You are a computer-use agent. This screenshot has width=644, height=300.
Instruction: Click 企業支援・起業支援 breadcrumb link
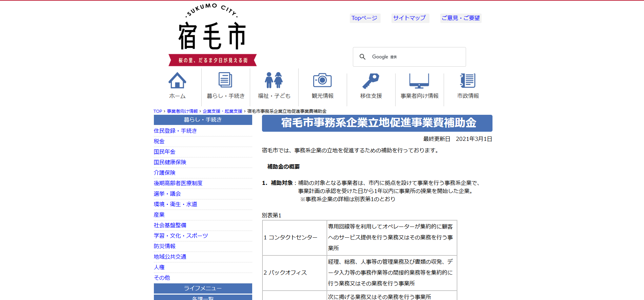click(223, 111)
